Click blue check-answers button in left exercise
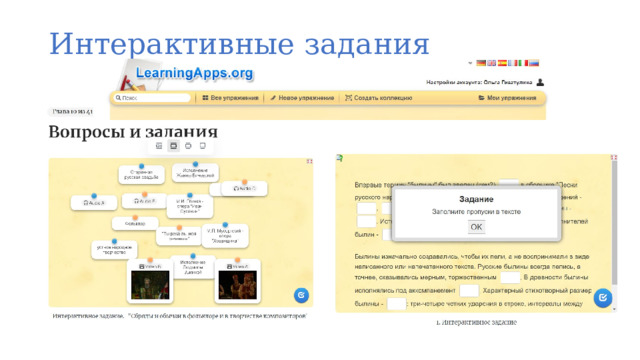The width and height of the screenshot is (640, 360). (x=301, y=295)
